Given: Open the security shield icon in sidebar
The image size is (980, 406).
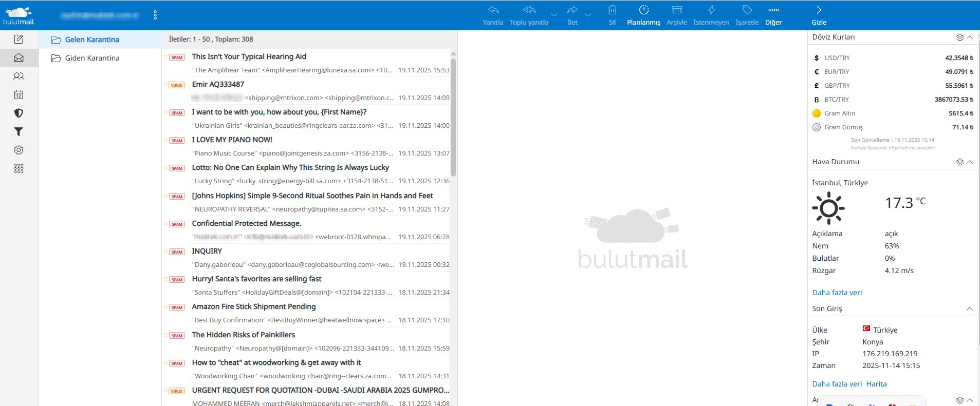Looking at the screenshot, I should click(x=19, y=113).
